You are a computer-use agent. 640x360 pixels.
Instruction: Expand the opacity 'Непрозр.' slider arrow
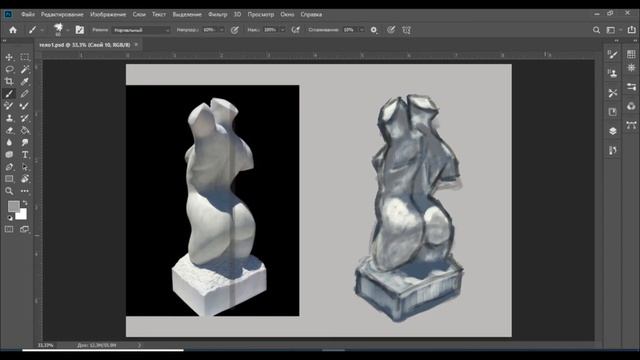222,30
